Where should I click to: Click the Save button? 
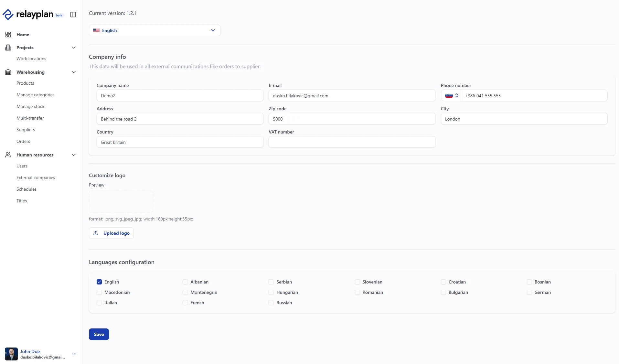[99, 334]
